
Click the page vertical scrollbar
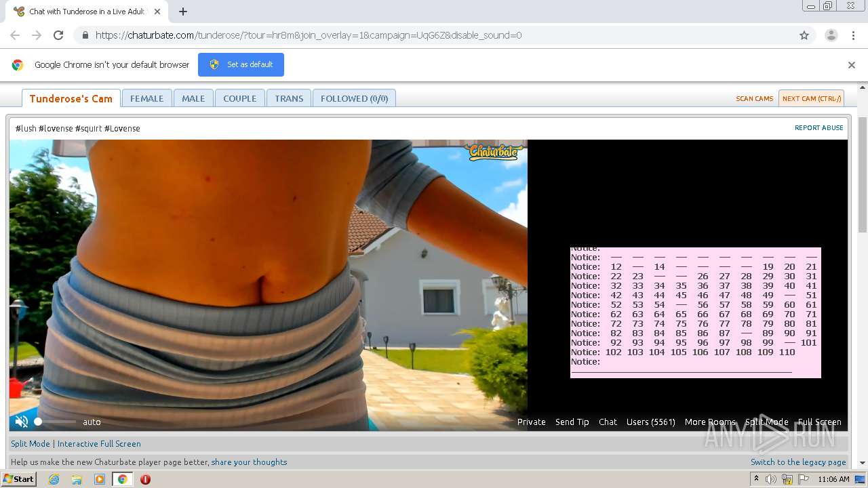tap(863, 176)
